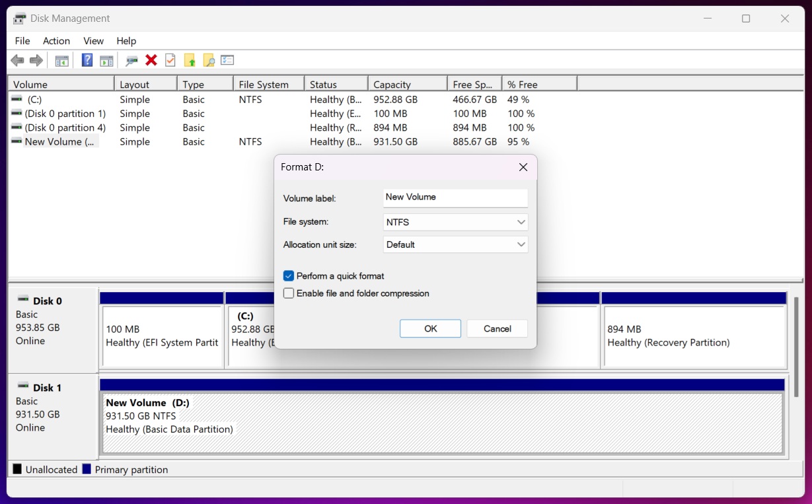
Task: Cancel the Format D: dialog
Action: 497,329
